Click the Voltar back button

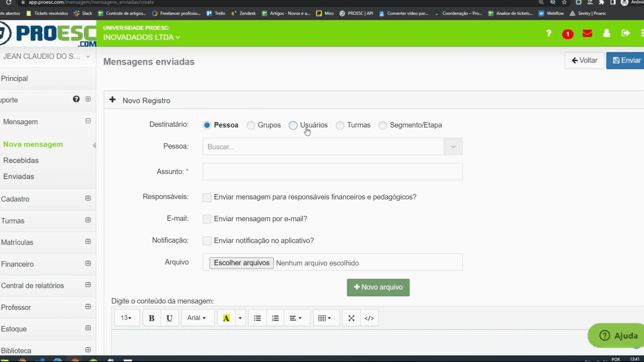(x=584, y=60)
